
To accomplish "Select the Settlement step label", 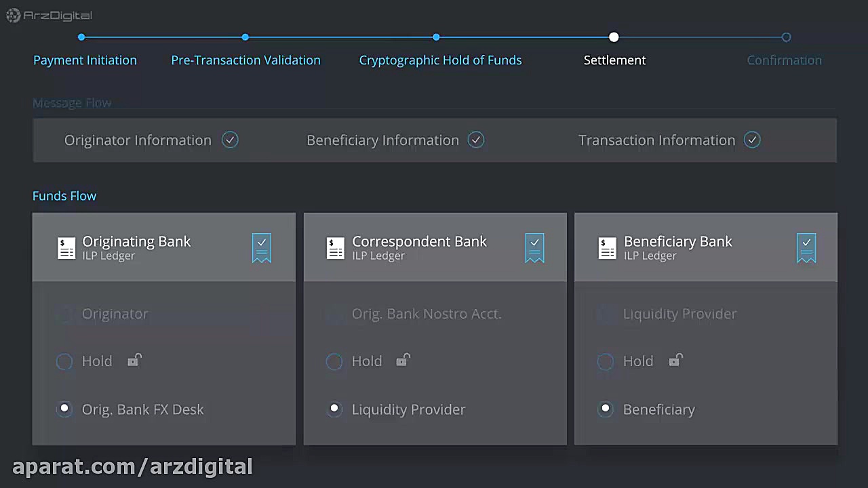I will coord(614,60).
